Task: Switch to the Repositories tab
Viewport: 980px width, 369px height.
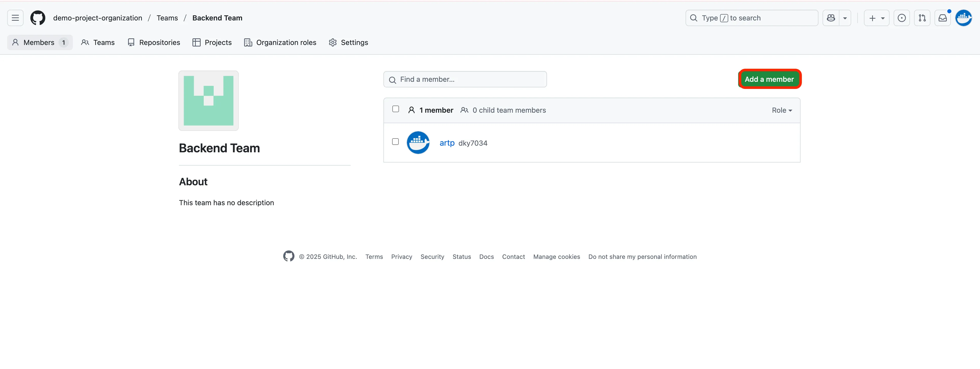Action: (154, 43)
